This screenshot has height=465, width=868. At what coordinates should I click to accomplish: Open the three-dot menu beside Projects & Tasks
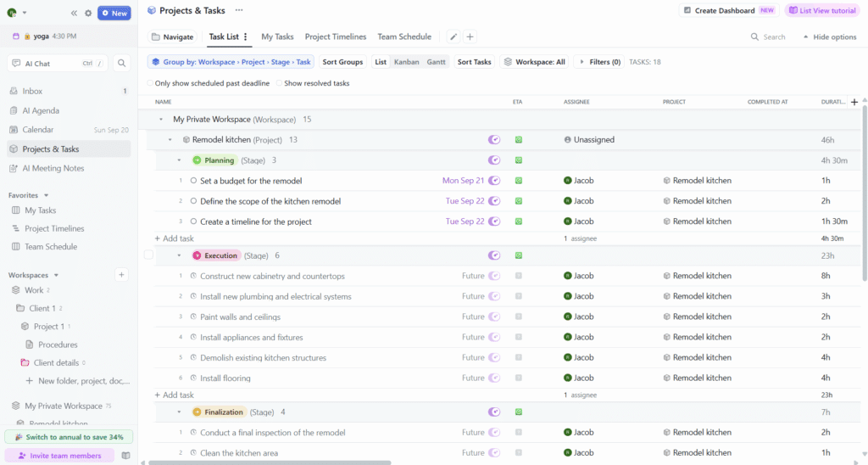coord(238,10)
